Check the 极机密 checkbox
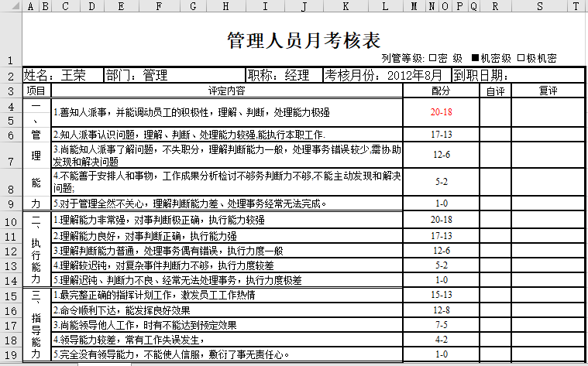This screenshot has width=588, height=366. [x=521, y=58]
